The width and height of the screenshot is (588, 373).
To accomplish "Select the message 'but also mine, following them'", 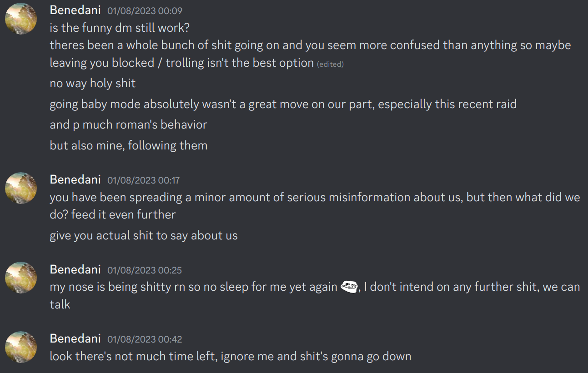I will (x=129, y=145).
